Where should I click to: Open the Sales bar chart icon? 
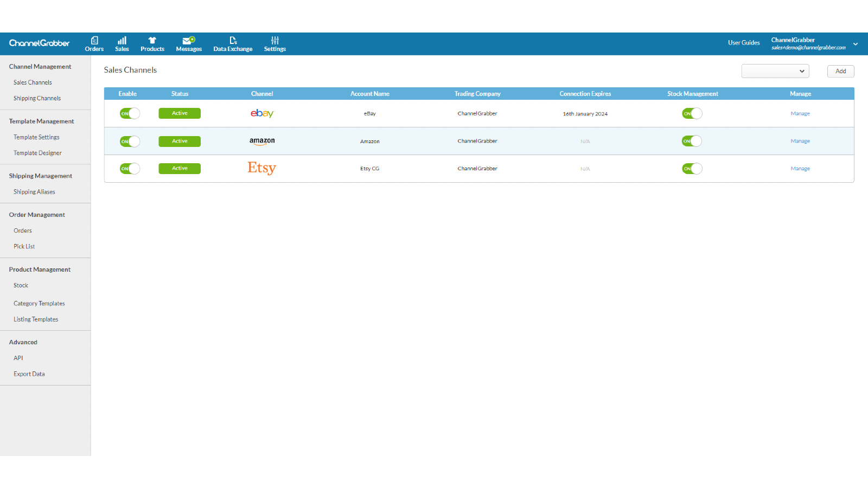pyautogui.click(x=122, y=40)
